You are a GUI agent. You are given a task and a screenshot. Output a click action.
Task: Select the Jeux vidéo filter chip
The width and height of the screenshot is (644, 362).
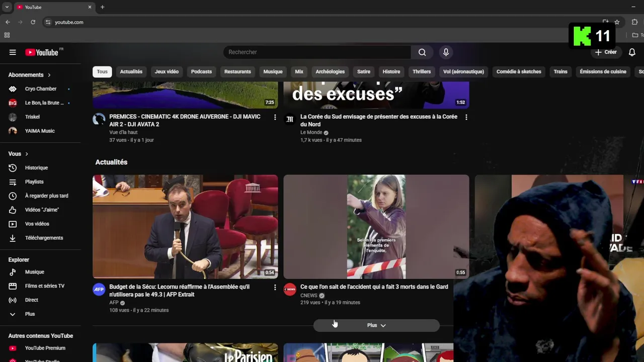click(x=167, y=71)
